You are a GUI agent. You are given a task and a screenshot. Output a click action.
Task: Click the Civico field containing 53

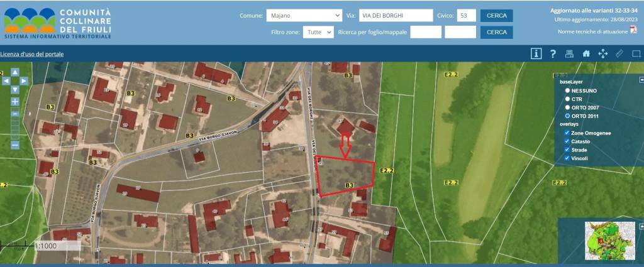tap(466, 16)
